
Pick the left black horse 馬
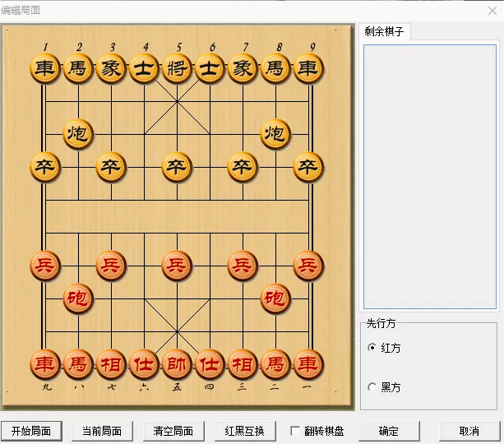pyautogui.click(x=78, y=68)
